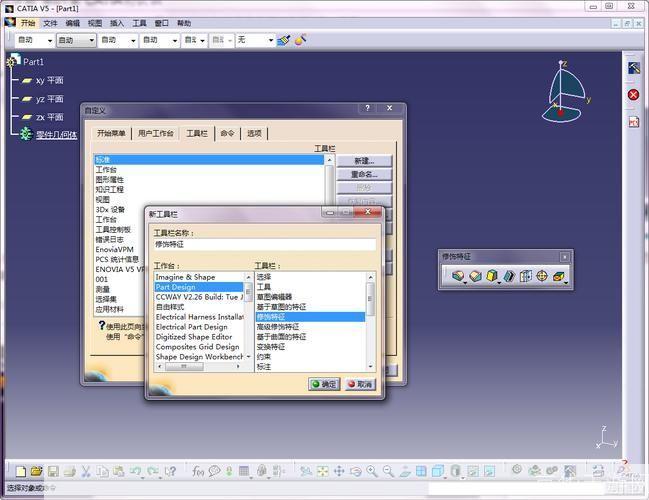Click the Fit All In view icon
The width and height of the screenshot is (649, 500).
[322, 471]
